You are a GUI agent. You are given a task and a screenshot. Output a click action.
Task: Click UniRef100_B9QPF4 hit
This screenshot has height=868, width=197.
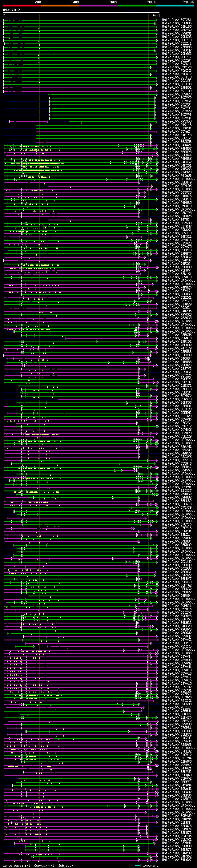click(177, 200)
